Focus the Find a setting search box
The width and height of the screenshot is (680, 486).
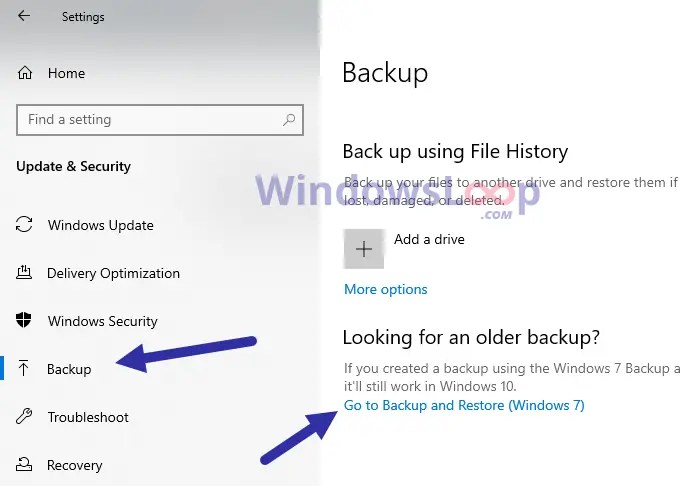(x=160, y=120)
